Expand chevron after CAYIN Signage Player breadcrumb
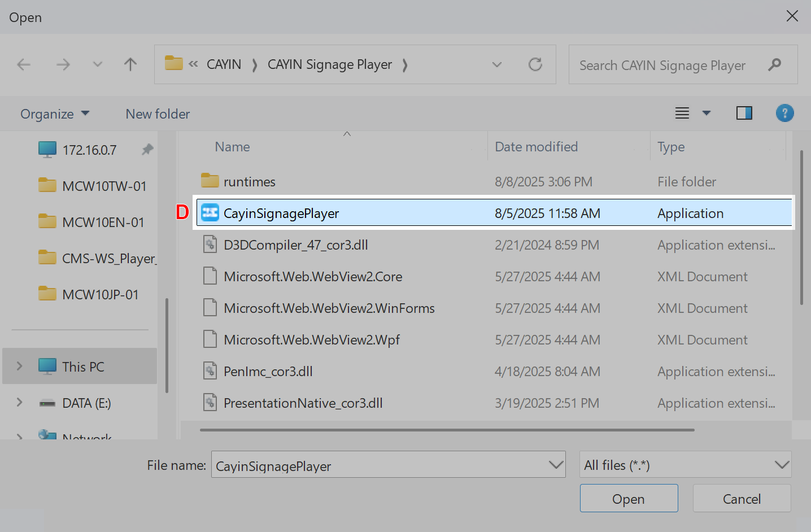The width and height of the screenshot is (811, 532). tap(405, 65)
